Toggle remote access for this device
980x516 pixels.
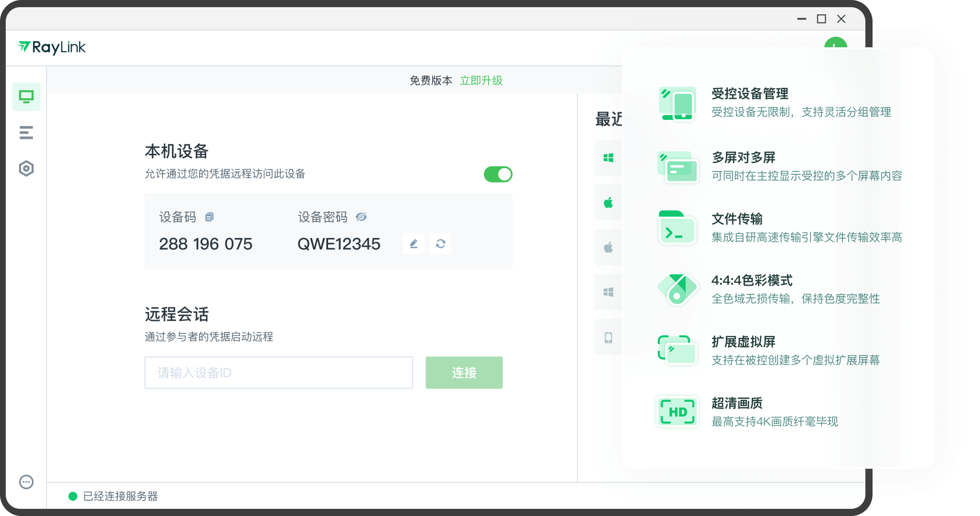click(x=498, y=174)
